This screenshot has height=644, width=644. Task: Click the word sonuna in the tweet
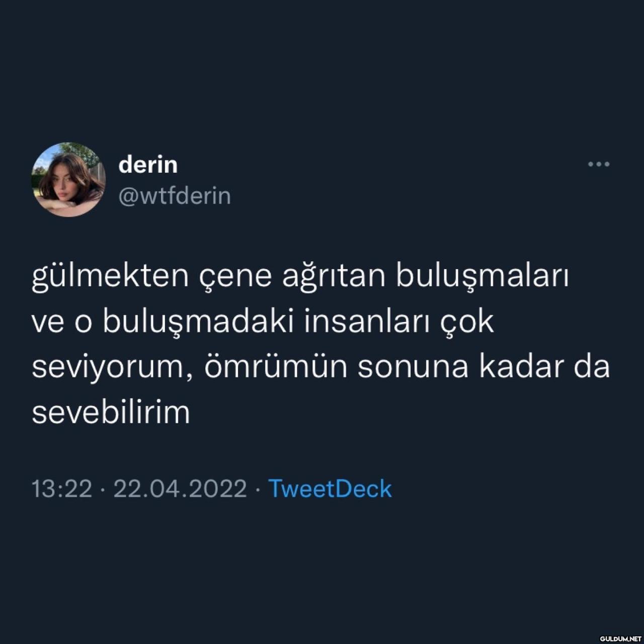coord(413,368)
